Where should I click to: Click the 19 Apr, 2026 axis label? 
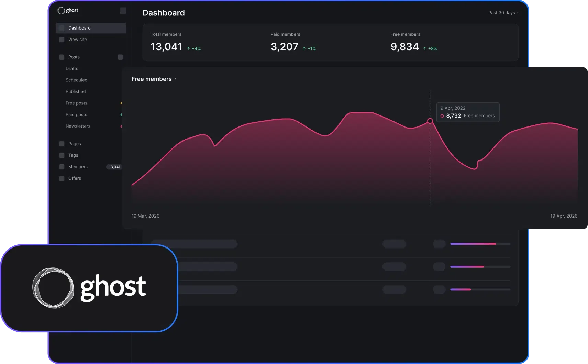click(564, 216)
